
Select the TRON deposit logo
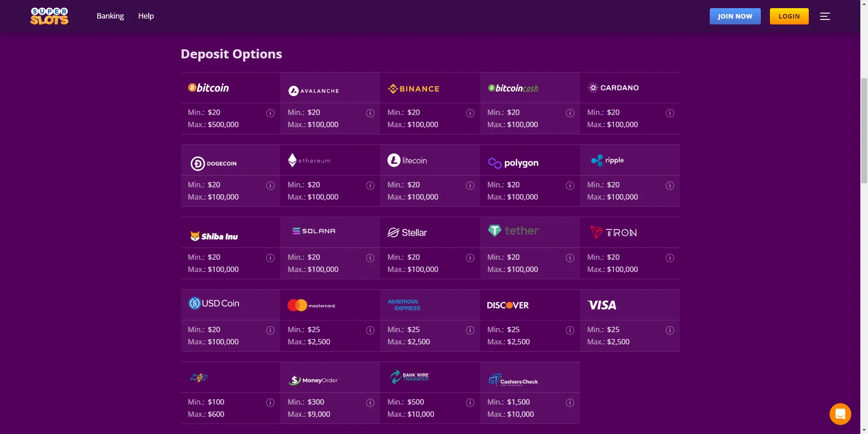[x=613, y=233]
